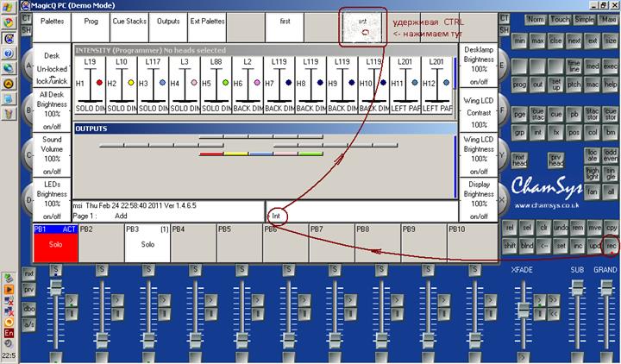Click the cue stac button

tap(537, 115)
